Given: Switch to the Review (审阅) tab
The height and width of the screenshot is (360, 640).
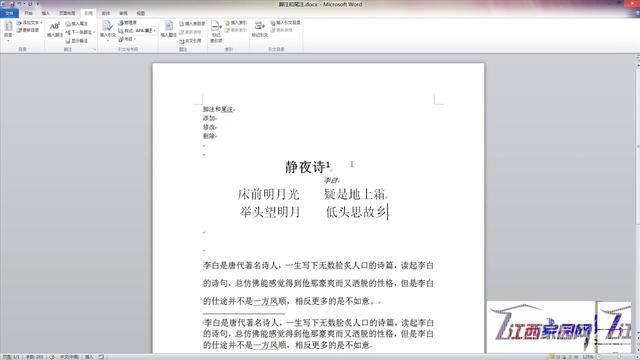Looking at the screenshot, I should tap(123, 13).
